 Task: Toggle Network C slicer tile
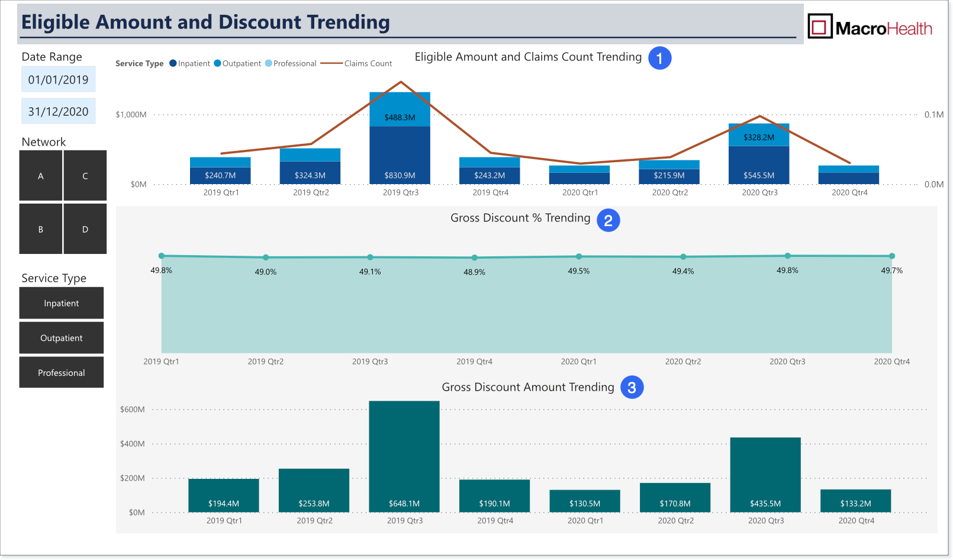point(85,175)
